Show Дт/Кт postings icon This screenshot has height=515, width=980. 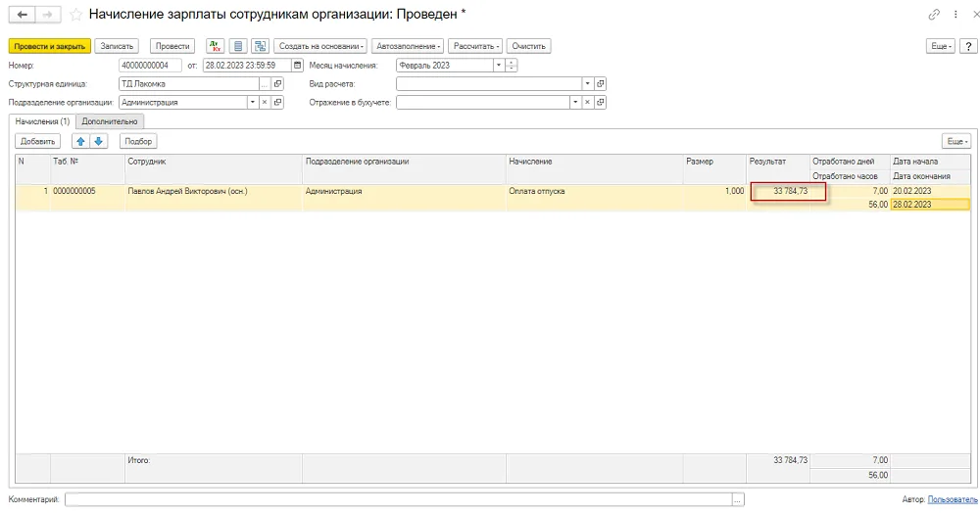(215, 46)
